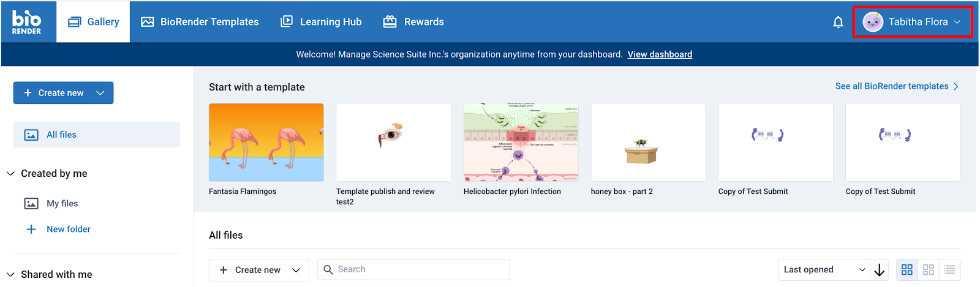This screenshot has height=287, width=980.
Task: Click the blue Create new button
Action: point(64,93)
